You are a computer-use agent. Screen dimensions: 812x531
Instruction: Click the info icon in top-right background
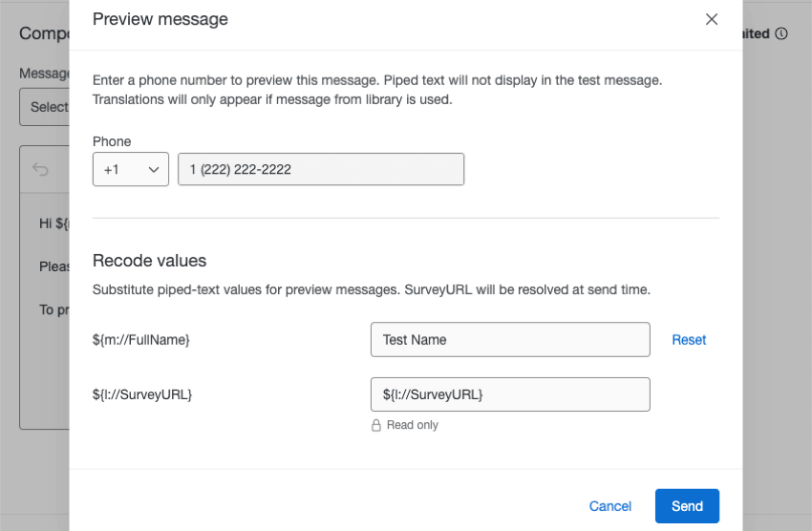pos(781,33)
